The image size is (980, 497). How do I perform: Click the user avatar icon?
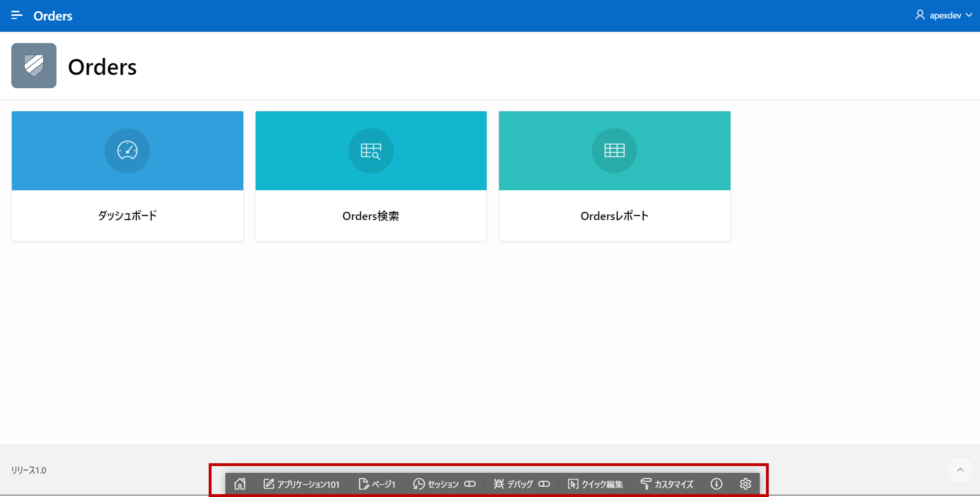click(x=920, y=15)
